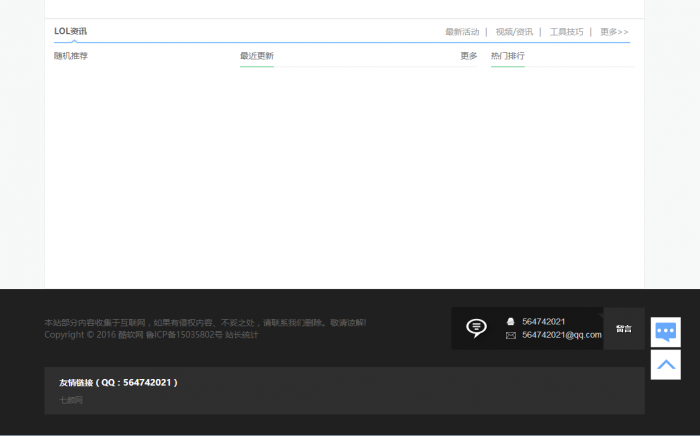Open the 留言 message button
Screen dimensions: 700x436
click(x=623, y=328)
